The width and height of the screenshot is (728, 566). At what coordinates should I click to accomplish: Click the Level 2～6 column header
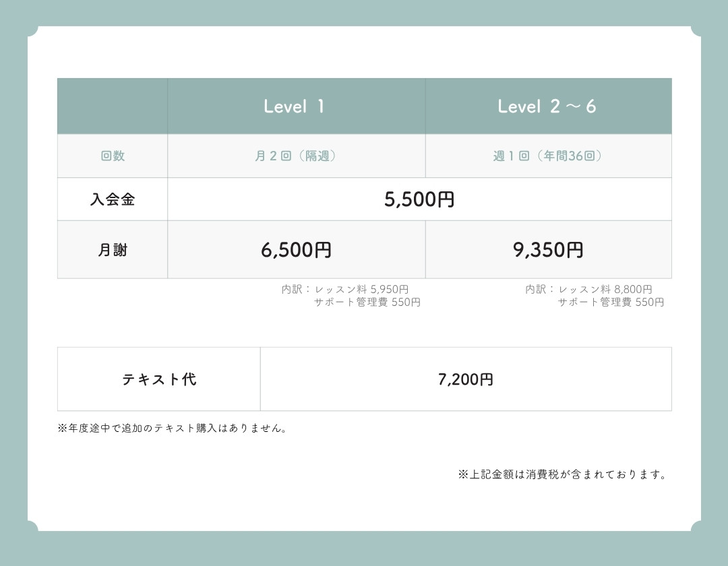pyautogui.click(x=547, y=106)
